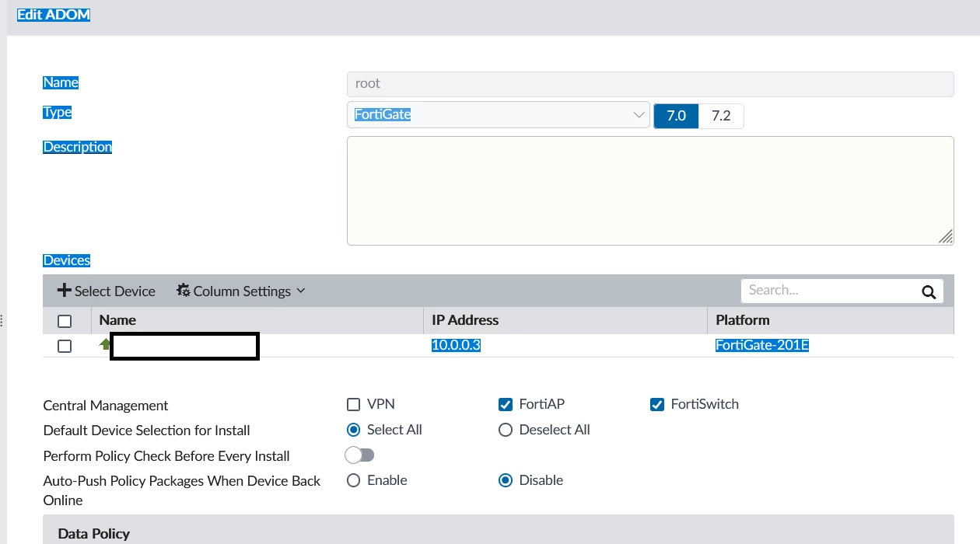Image resolution: width=980 pixels, height=544 pixels.
Task: Check the 10.0.0.3 device row checkbox
Action: pyautogui.click(x=65, y=346)
